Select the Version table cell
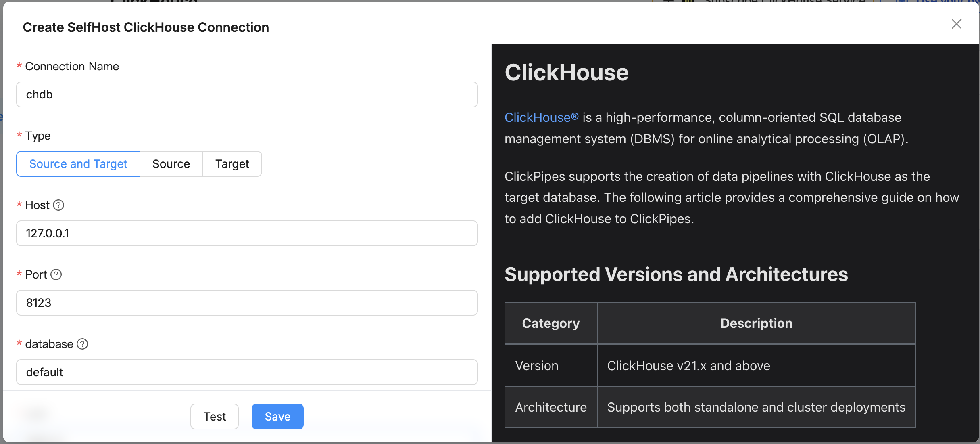 [551, 366]
